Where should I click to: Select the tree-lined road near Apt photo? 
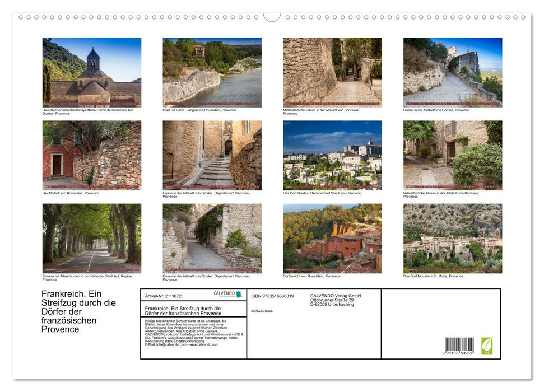point(91,238)
